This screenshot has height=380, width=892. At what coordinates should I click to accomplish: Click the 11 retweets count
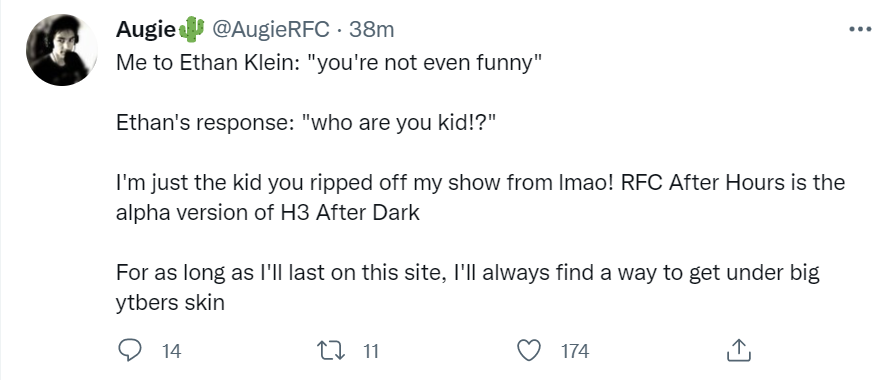pos(370,352)
